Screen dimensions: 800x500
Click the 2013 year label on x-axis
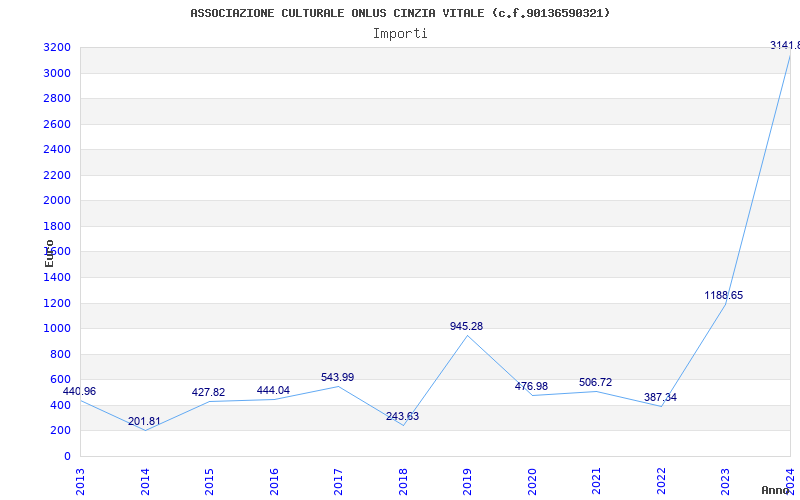[x=80, y=481]
